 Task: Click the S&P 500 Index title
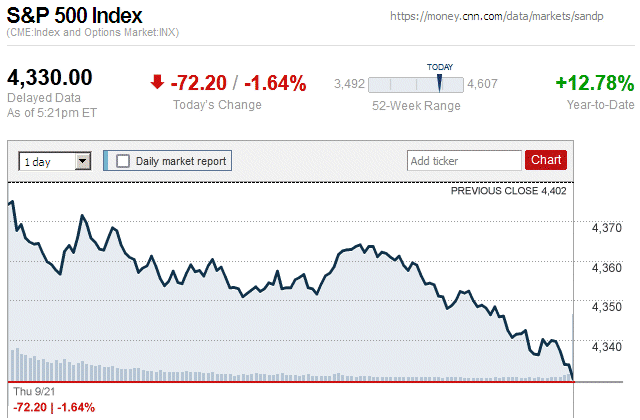point(75,16)
